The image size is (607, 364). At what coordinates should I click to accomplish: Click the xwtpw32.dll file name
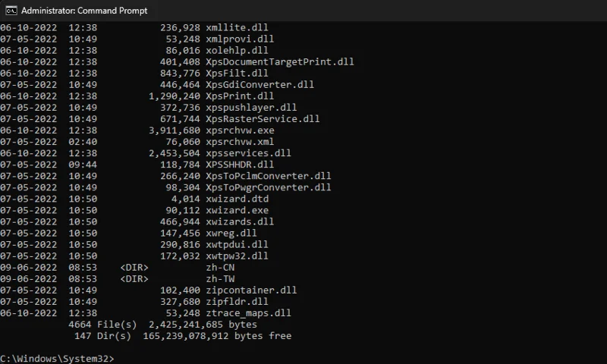(237, 256)
